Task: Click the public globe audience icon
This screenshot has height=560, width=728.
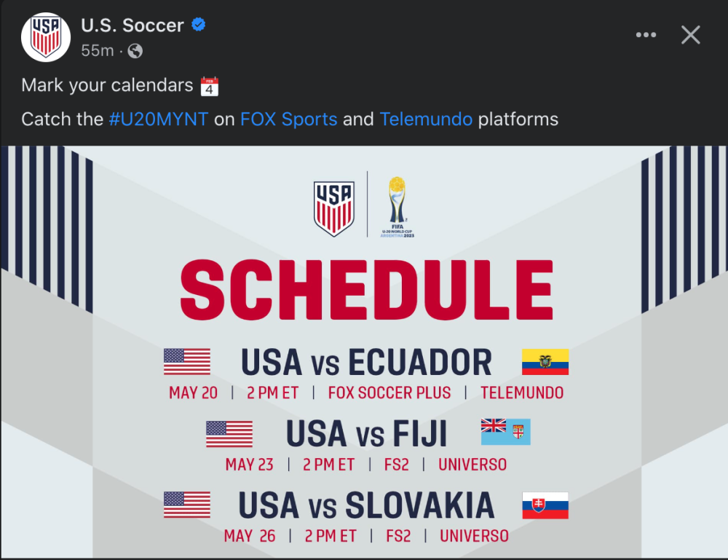Action: point(135,51)
